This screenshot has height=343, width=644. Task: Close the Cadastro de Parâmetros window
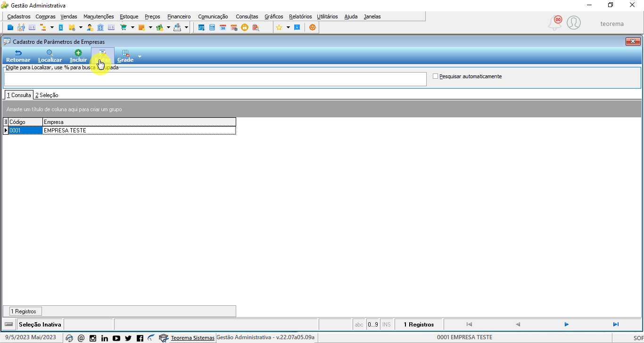pos(633,41)
